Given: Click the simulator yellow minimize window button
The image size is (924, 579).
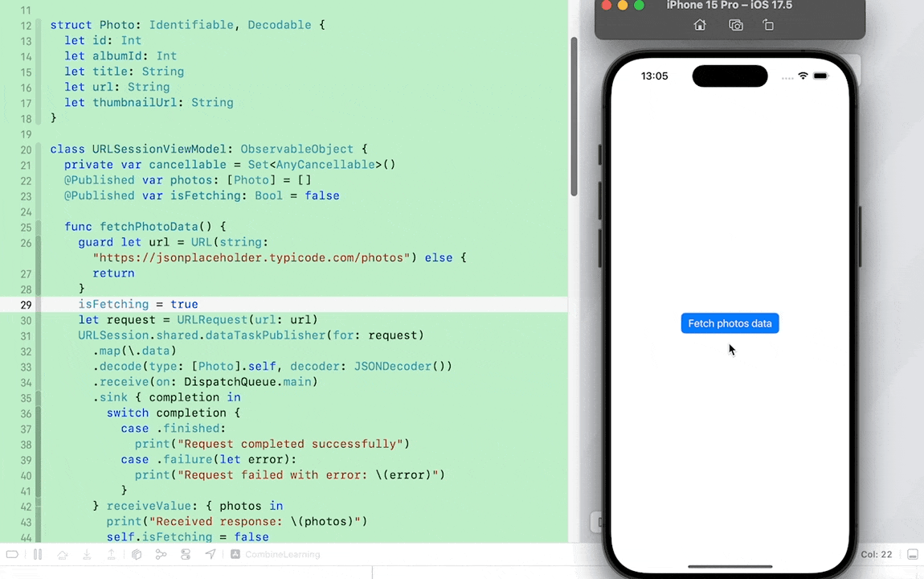Looking at the screenshot, I should (622, 6).
